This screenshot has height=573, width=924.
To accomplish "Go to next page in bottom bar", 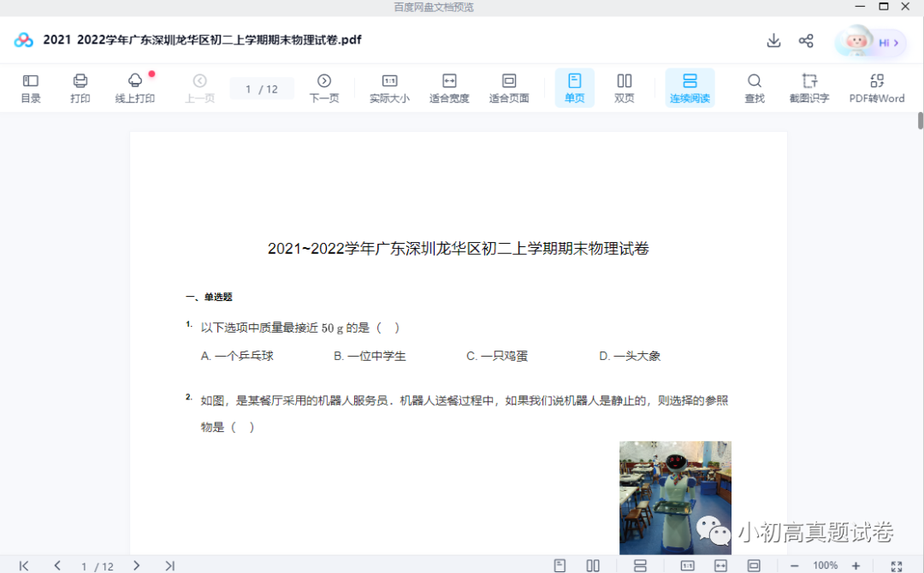I will 136,565.
